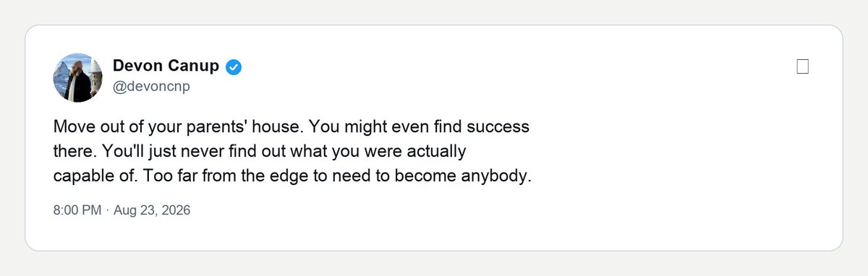Image resolution: width=868 pixels, height=276 pixels.
Task: Click the "8:00 PM" timestamp
Action: click(77, 211)
